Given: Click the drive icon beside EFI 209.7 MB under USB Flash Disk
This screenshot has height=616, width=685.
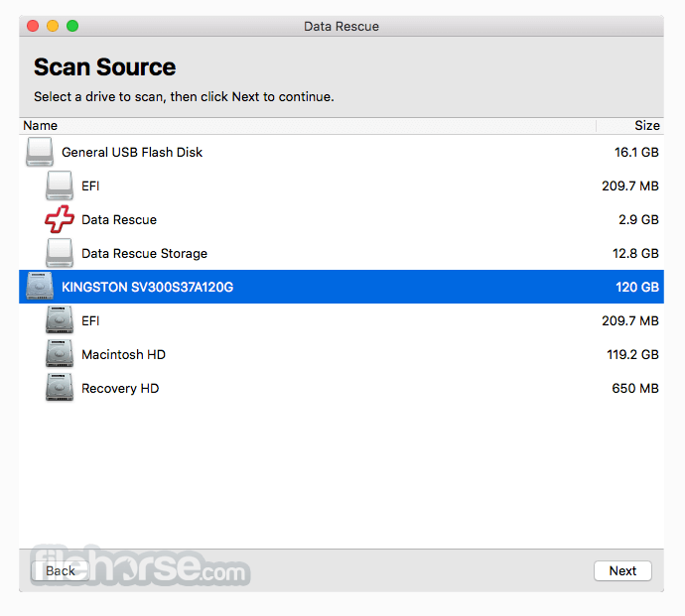Looking at the screenshot, I should click(x=60, y=185).
